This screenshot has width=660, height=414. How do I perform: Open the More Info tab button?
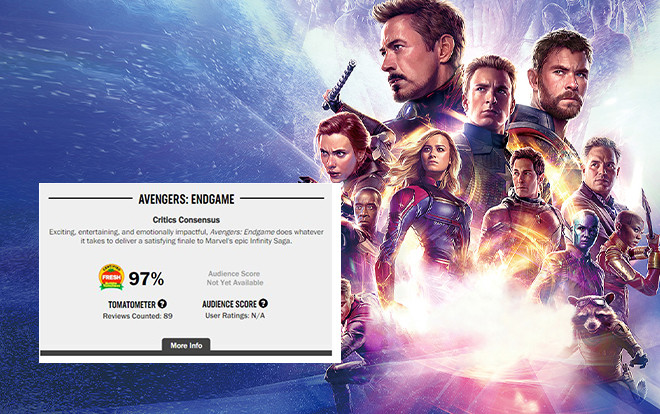[186, 345]
